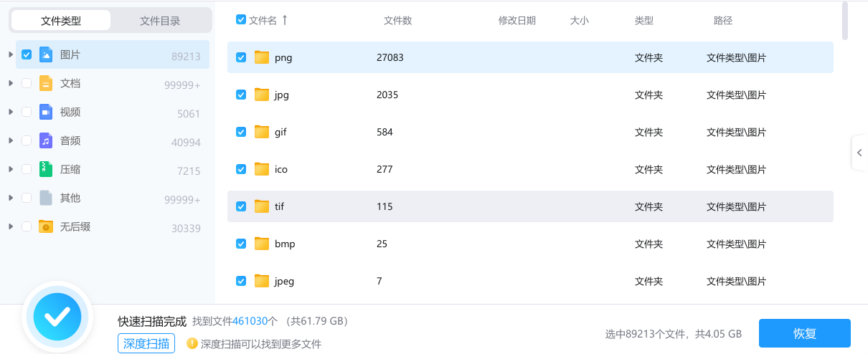
Task: Expand the 其他 tree node arrow
Action: (x=11, y=198)
